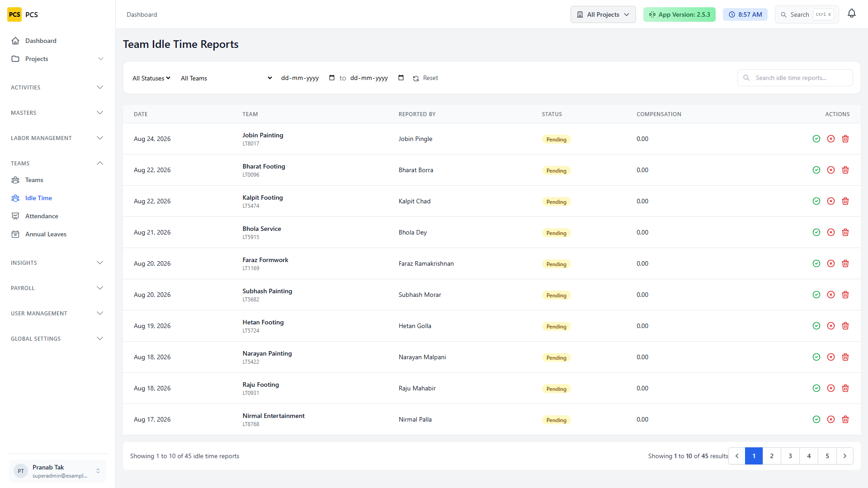Click the PCS logo
This screenshot has width=868, height=488.
(14, 14)
